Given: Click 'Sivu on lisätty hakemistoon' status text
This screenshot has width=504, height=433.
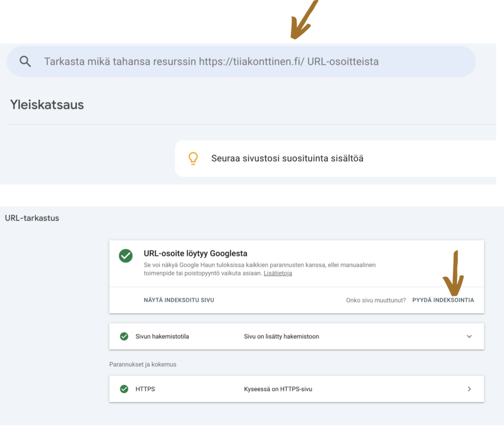Looking at the screenshot, I should 282,336.
